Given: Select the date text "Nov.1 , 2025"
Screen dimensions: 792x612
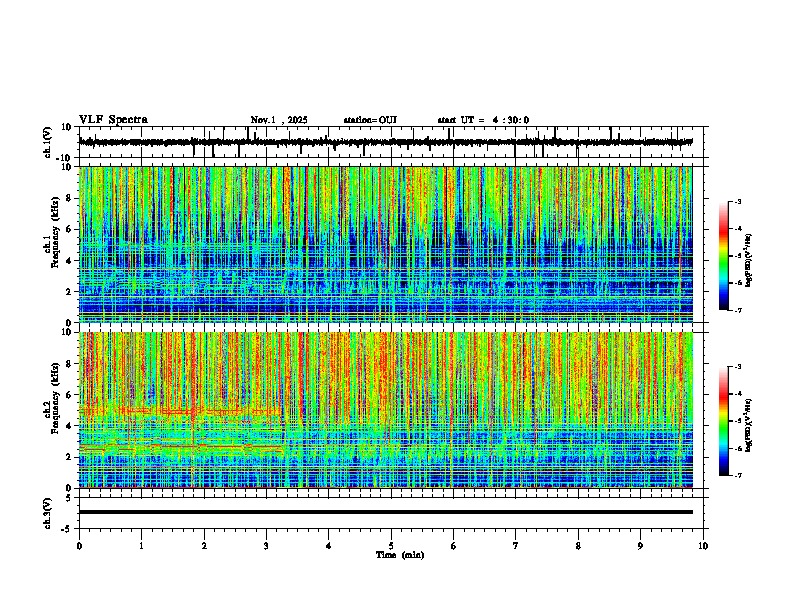Looking at the screenshot, I should tap(279, 120).
